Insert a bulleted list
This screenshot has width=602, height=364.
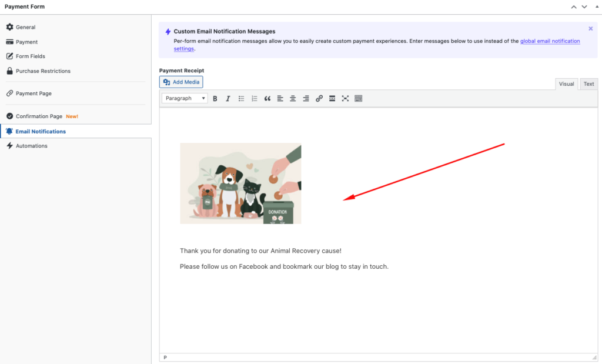[241, 99]
